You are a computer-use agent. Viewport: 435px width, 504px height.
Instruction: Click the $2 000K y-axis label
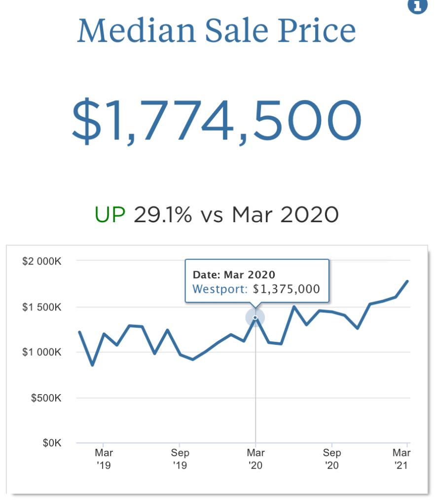click(42, 261)
